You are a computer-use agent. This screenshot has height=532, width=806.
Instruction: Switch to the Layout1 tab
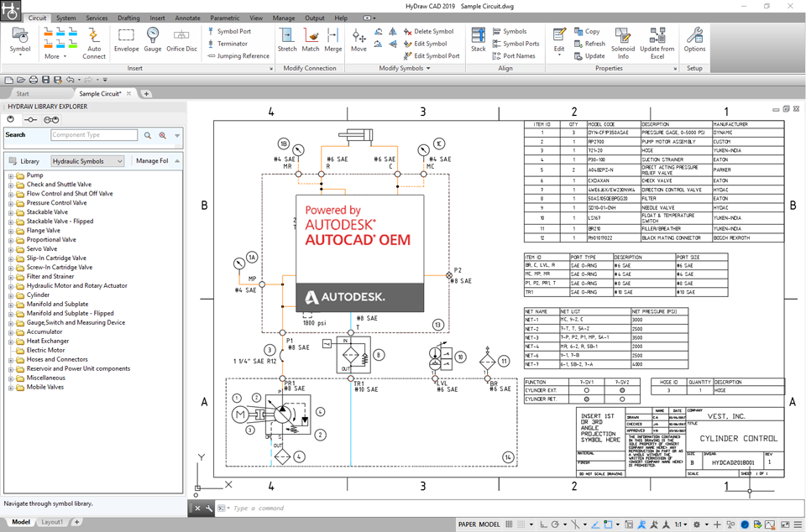52,522
